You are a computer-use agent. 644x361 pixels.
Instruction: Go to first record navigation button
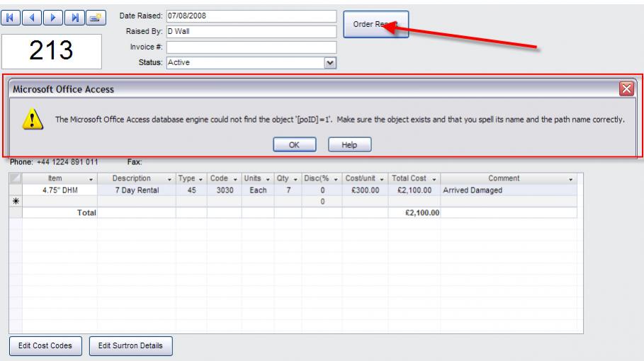(x=10, y=18)
